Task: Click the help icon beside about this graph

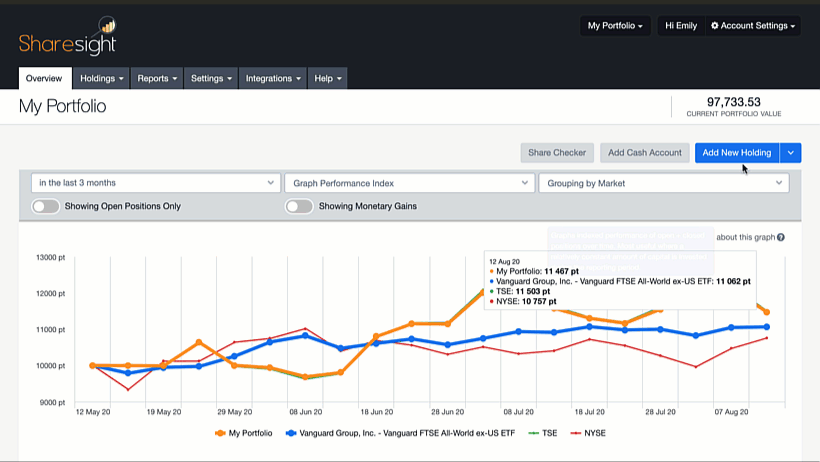Action: [781, 237]
